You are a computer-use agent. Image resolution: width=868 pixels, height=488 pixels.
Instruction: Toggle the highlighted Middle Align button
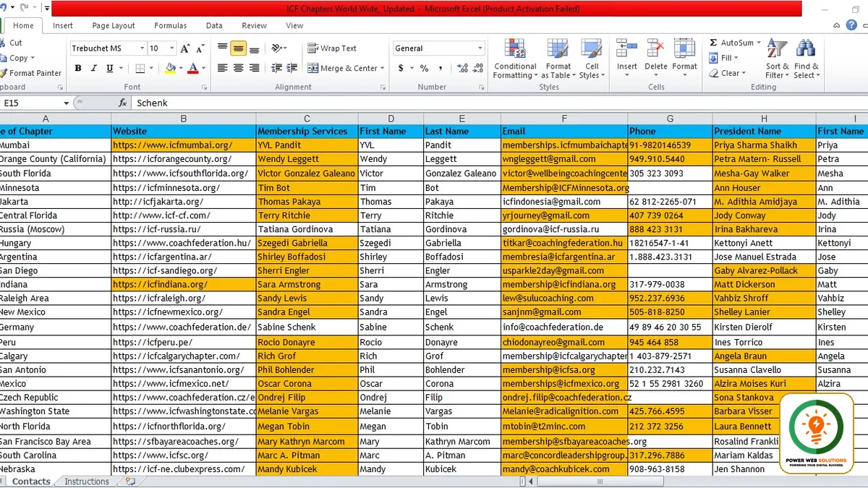click(238, 48)
